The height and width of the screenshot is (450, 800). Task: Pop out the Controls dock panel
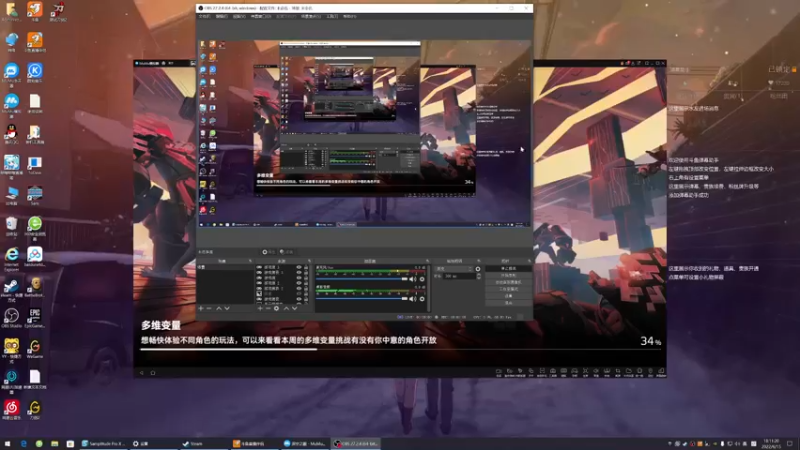coord(529,261)
